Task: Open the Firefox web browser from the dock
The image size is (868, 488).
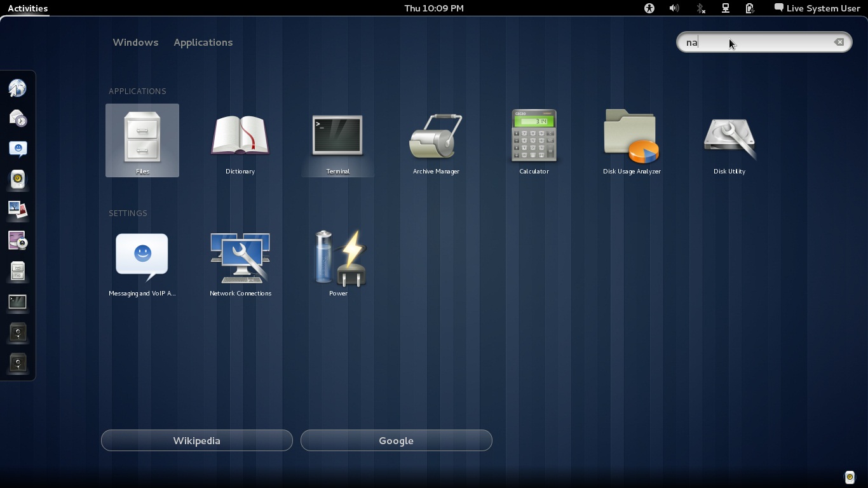Action: tap(18, 88)
